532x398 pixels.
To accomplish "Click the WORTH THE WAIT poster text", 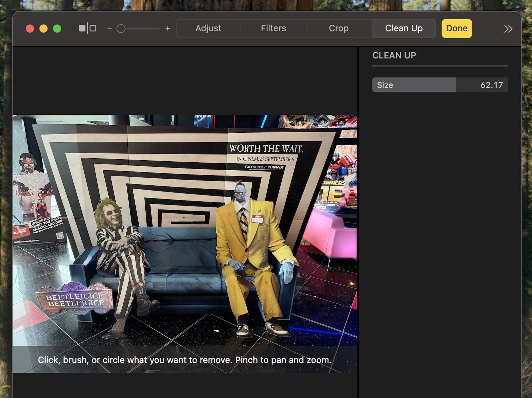I will click(x=266, y=148).
